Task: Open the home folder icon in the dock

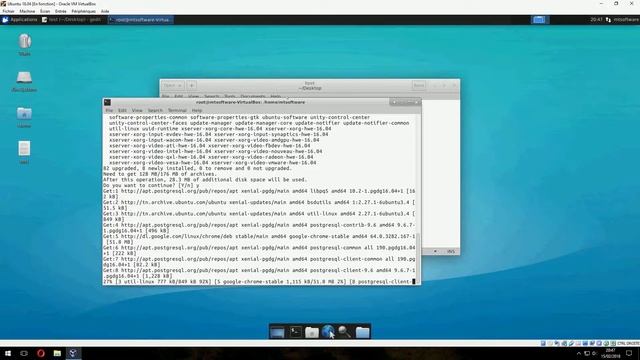Action: coord(362,332)
